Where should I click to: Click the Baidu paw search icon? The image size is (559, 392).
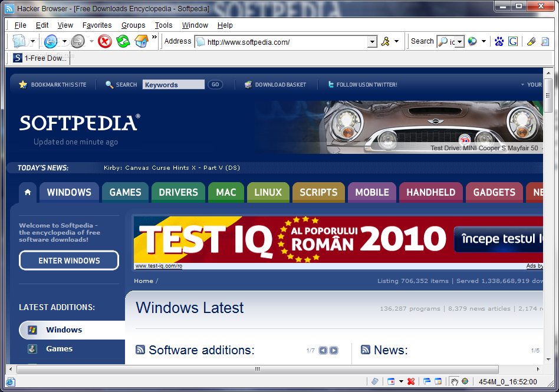[x=499, y=41]
